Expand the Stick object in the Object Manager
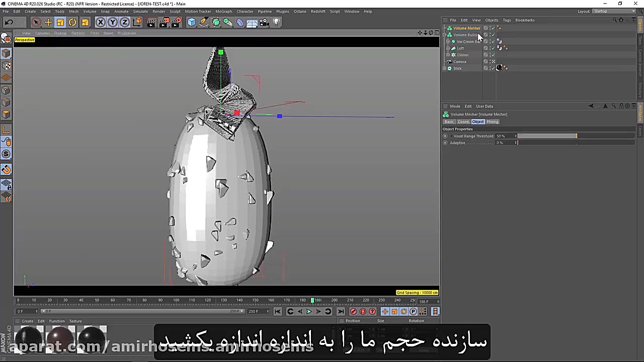The height and width of the screenshot is (362, 644). [x=445, y=68]
